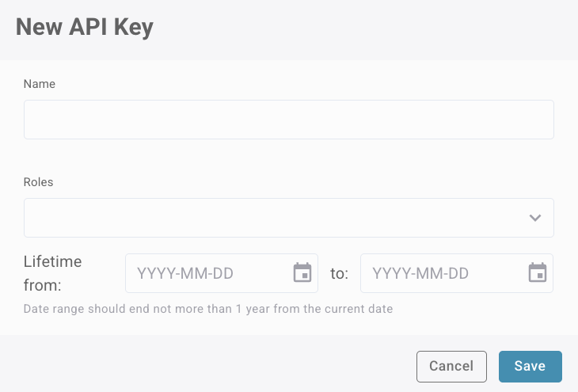The height and width of the screenshot is (392, 578).
Task: Click the YYYY-MM-DD placeholder in the end date
Action: coord(420,274)
